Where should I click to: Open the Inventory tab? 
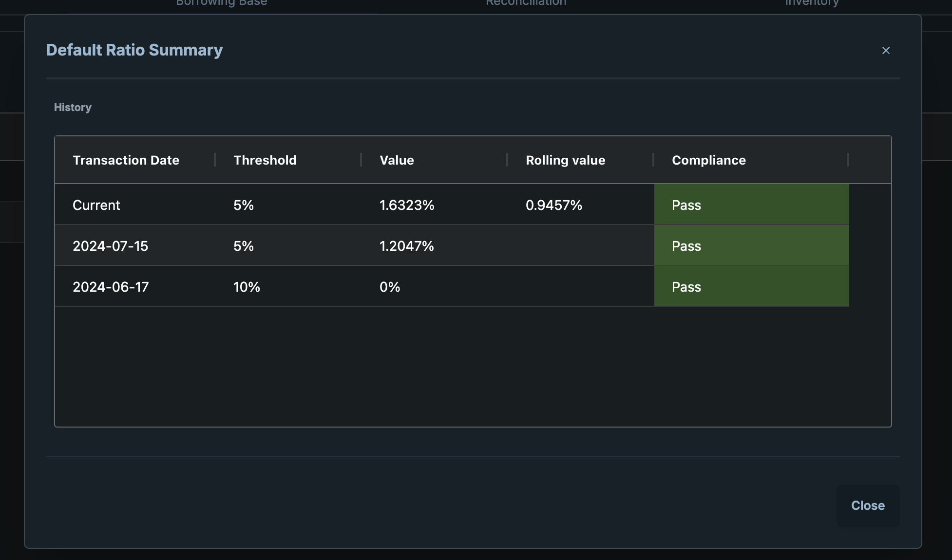[x=812, y=3]
